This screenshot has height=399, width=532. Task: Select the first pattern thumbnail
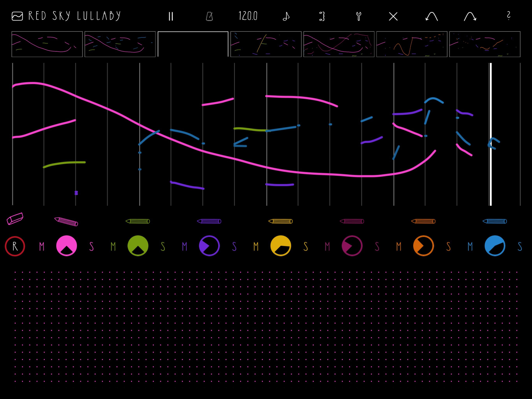click(47, 44)
